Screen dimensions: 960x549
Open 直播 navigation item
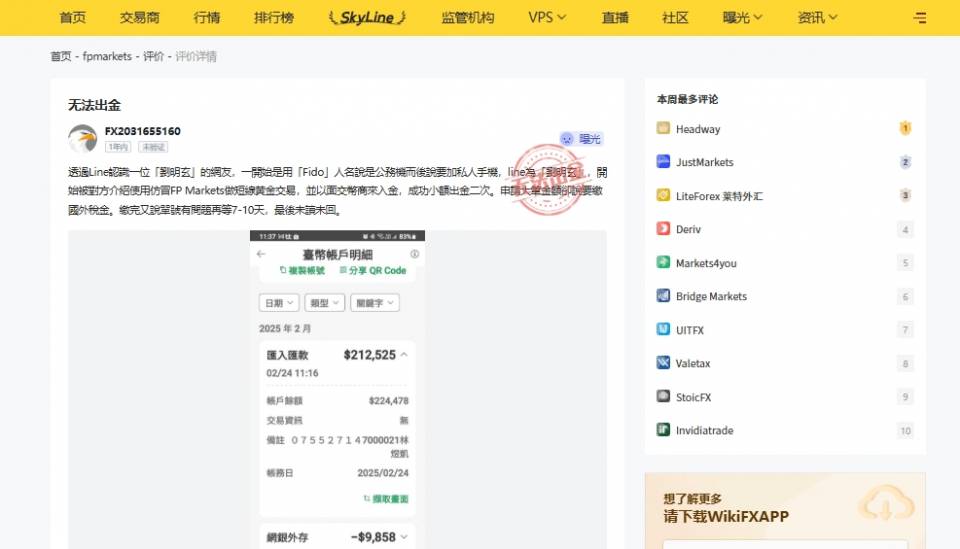(615, 18)
